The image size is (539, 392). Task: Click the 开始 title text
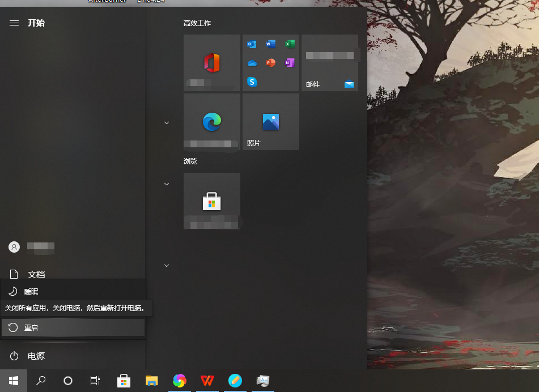(x=36, y=23)
